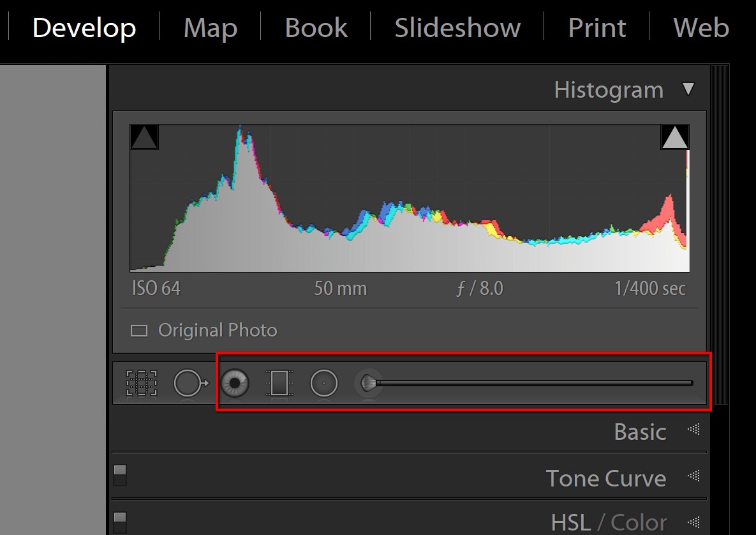Switch to the Map module

[209, 27]
